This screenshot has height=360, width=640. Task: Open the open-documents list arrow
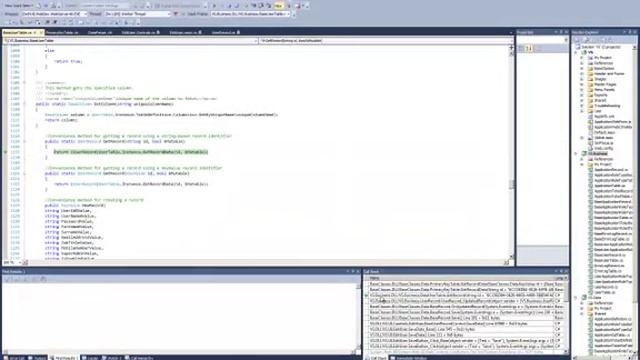pyautogui.click(x=511, y=32)
